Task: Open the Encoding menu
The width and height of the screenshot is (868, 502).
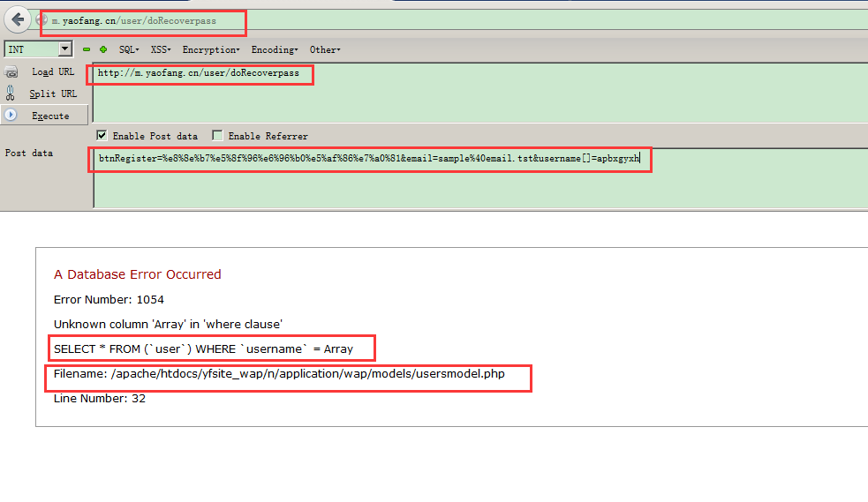Action: point(275,49)
